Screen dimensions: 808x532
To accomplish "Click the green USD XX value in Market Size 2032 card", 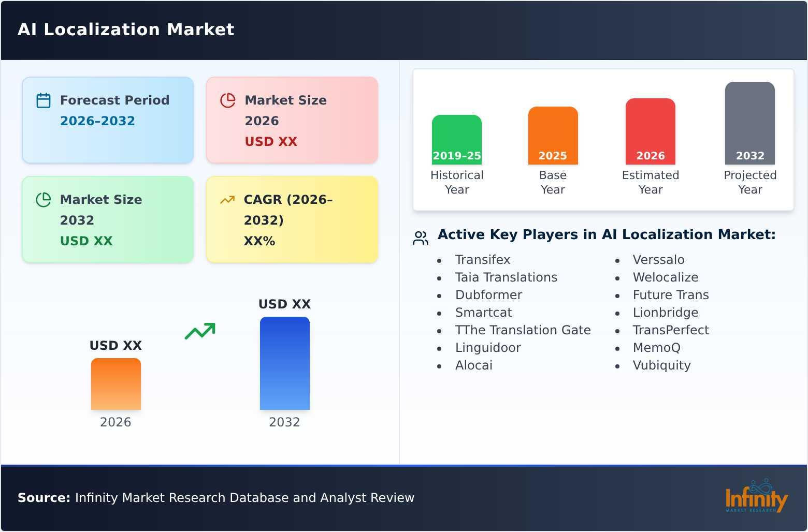I will 86,241.
